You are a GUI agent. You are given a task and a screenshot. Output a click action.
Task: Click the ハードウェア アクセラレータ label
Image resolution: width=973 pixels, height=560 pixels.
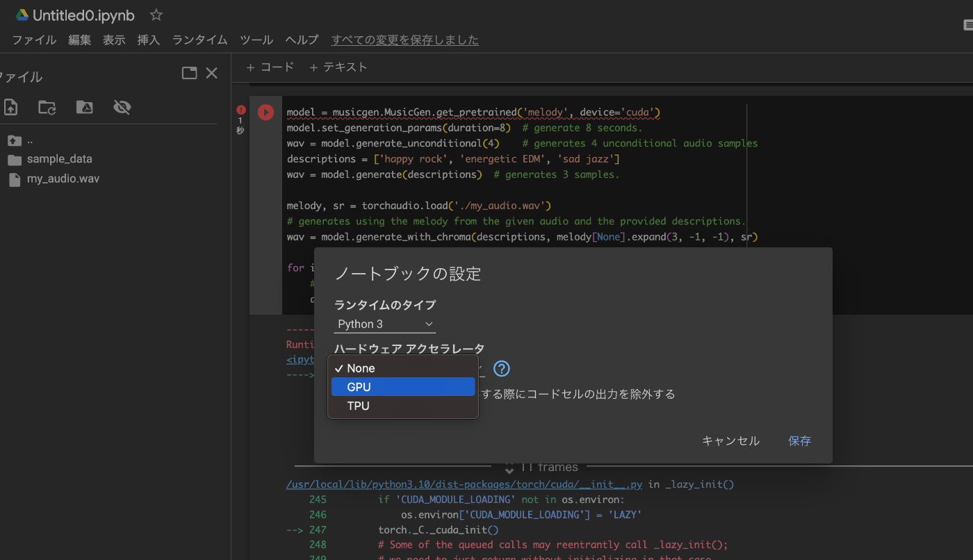tap(409, 349)
